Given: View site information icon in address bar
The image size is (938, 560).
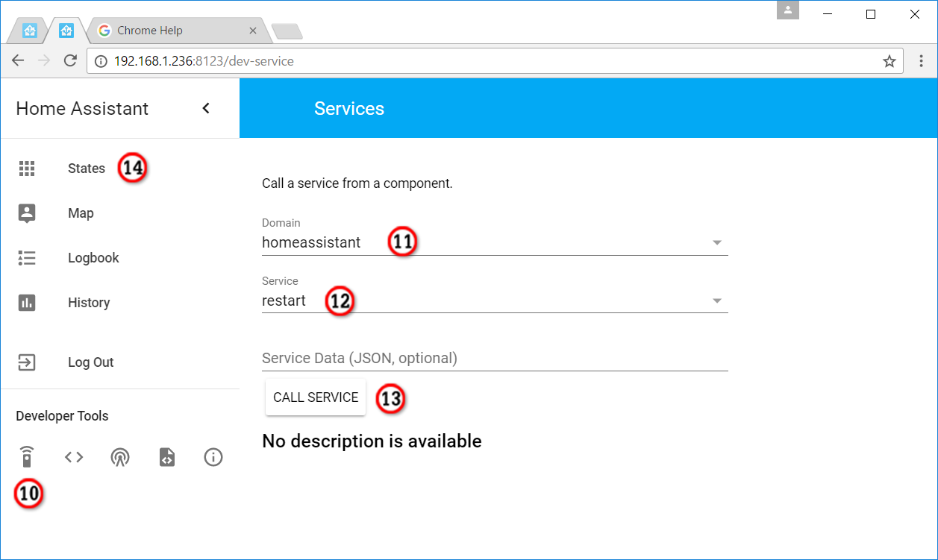Looking at the screenshot, I should (102, 61).
